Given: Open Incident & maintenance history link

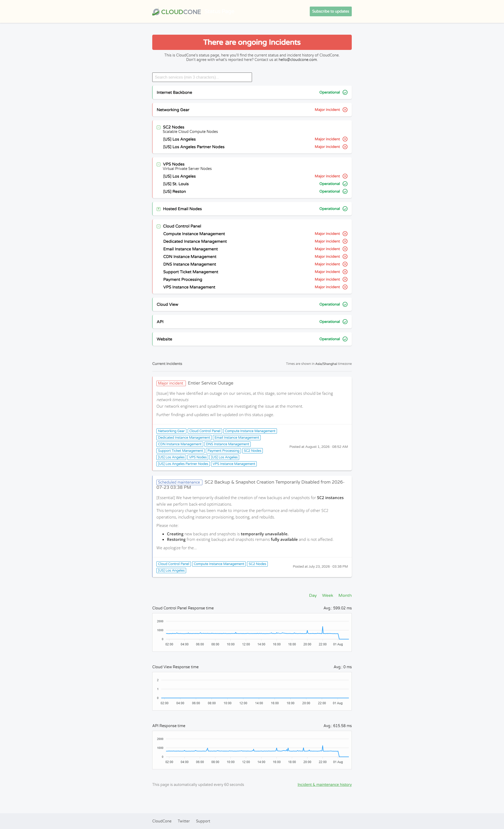Looking at the screenshot, I should pos(324,785).
